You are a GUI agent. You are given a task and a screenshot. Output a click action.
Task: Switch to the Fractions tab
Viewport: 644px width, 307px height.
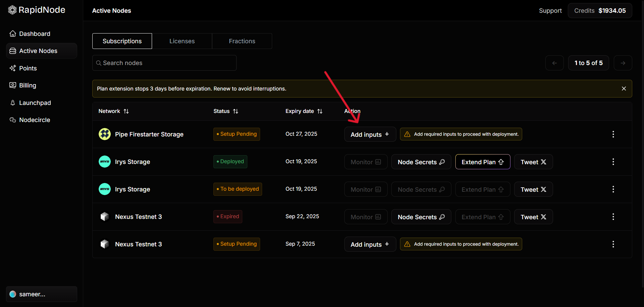pyautogui.click(x=242, y=41)
